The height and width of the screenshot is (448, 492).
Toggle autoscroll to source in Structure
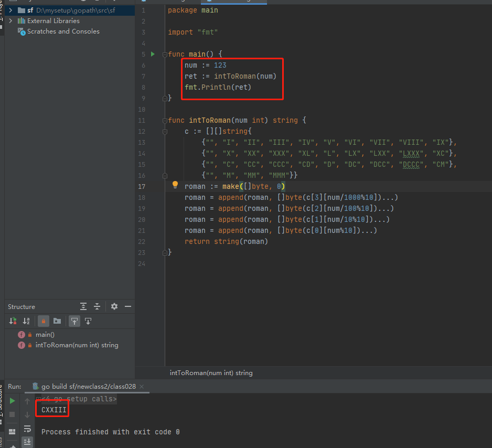pyautogui.click(x=74, y=321)
